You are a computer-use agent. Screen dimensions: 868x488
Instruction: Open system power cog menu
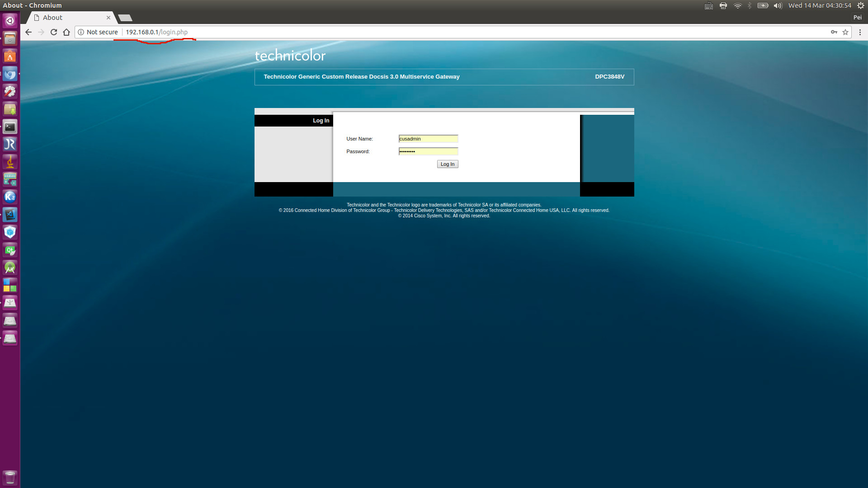pyautogui.click(x=860, y=5)
